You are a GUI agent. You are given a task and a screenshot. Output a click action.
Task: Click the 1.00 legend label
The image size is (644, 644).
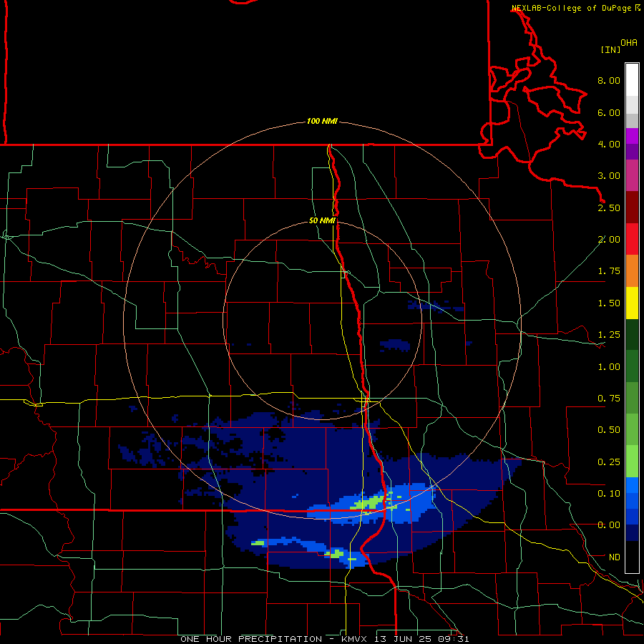609,367
